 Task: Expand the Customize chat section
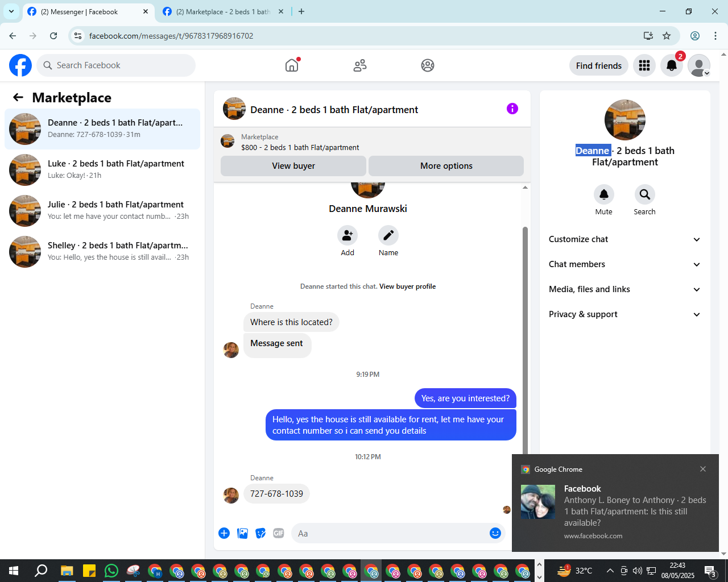[624, 239]
